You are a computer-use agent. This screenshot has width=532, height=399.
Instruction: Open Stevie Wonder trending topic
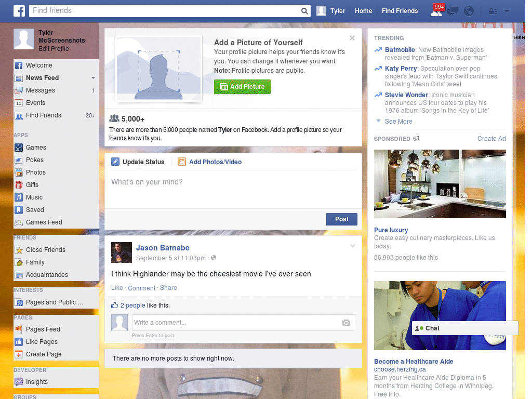(406, 95)
